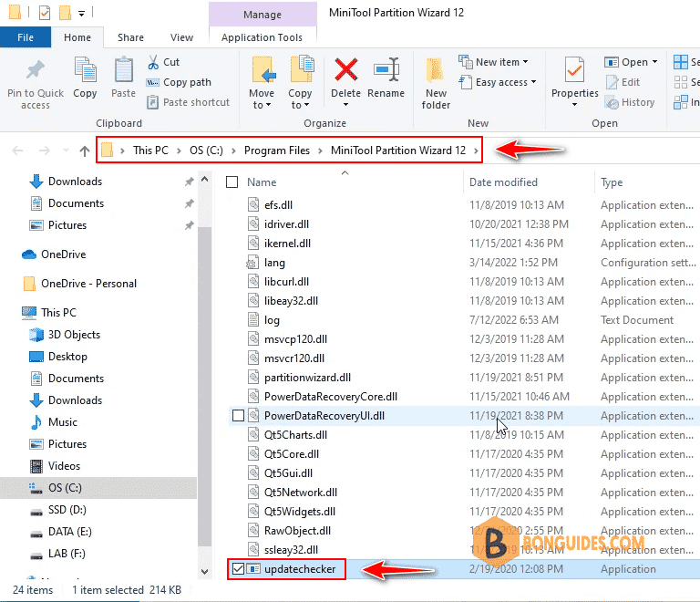Select SSD (D:) drive in sidebar

point(67,510)
